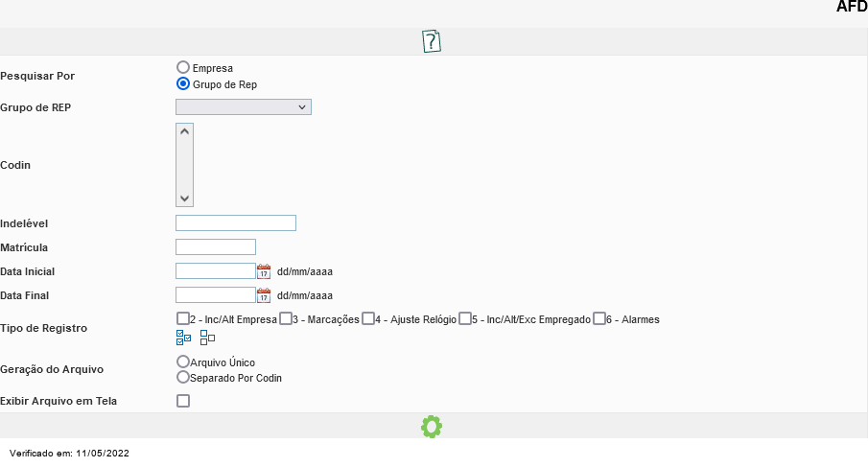
Task: Check the 6 - Alarmes box
Action: (598, 318)
